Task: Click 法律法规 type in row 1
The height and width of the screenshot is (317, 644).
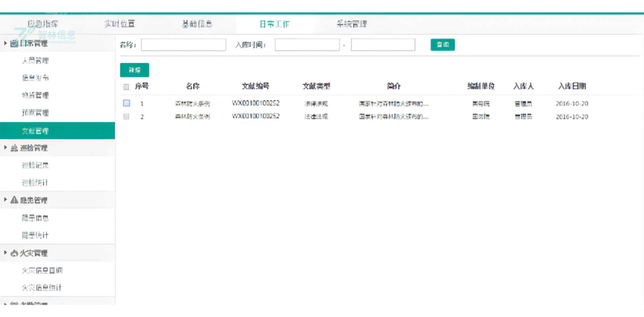Action: pos(316,103)
